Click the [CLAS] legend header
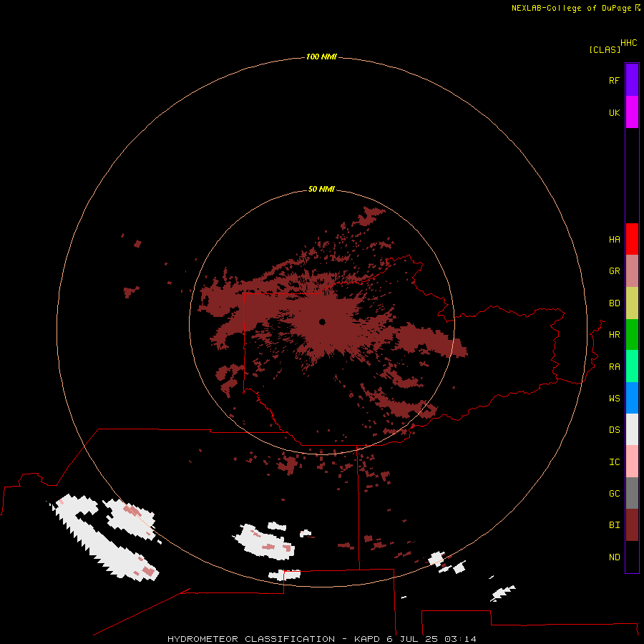This screenshot has height=644, width=644. (605, 49)
